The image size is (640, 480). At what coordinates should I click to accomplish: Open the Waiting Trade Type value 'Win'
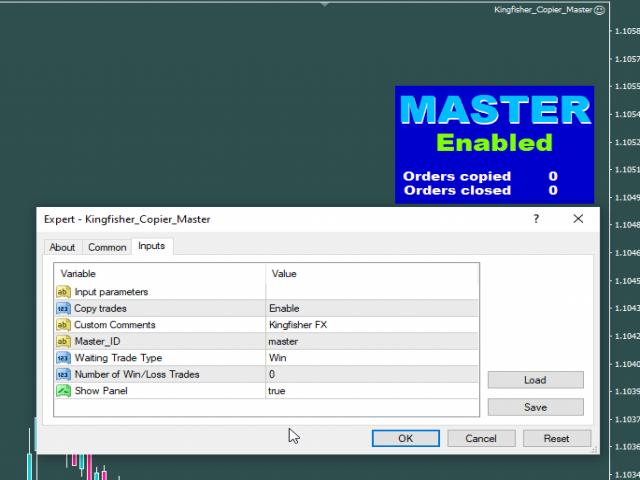click(x=371, y=358)
